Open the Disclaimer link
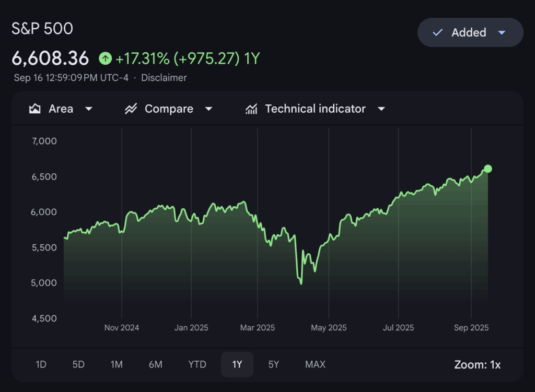 coord(164,78)
